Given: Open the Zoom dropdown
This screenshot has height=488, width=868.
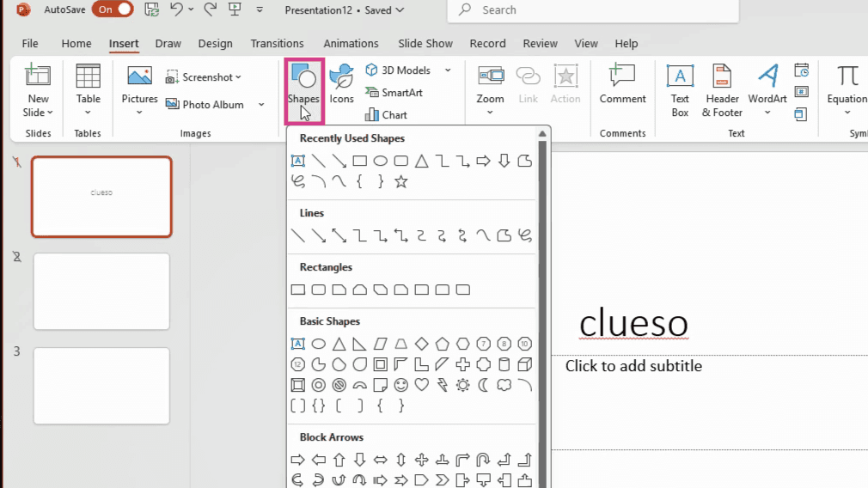Looking at the screenshot, I should 490,113.
